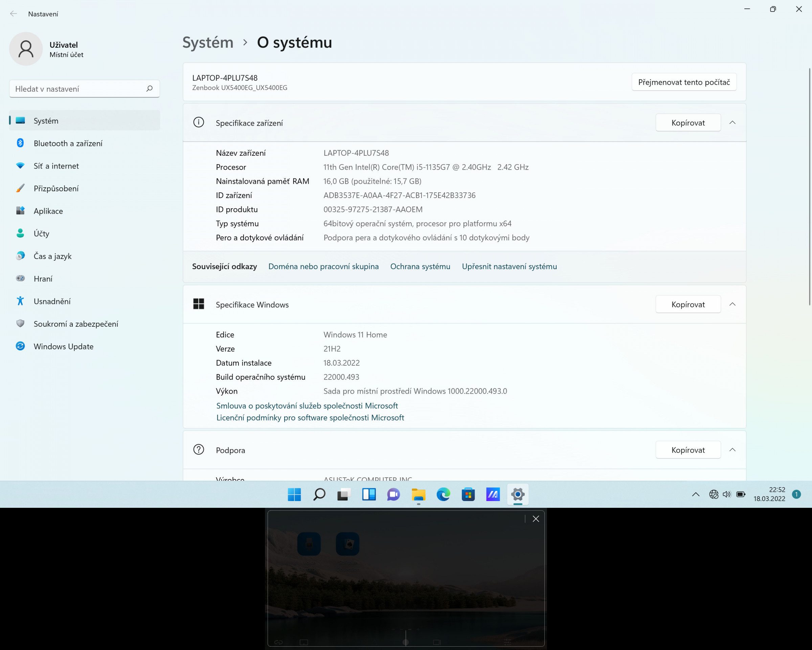Open Licenční podmínky pro software link
The height and width of the screenshot is (650, 812).
point(310,417)
